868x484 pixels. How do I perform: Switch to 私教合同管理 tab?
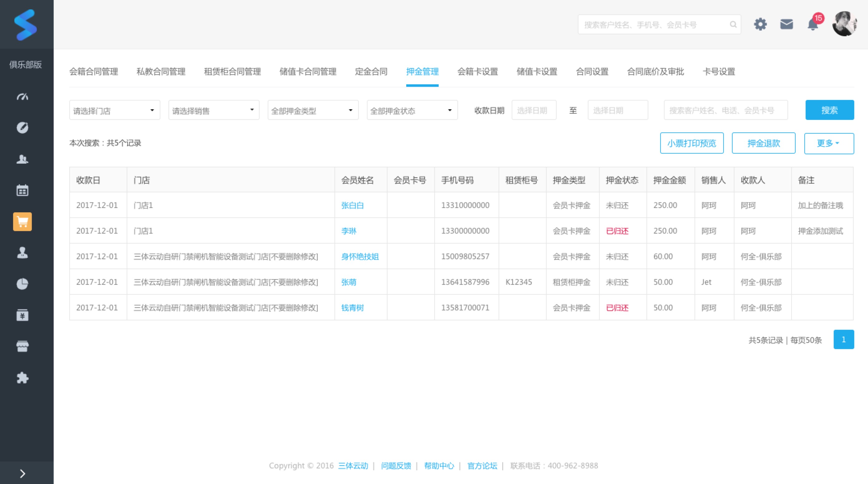coord(161,72)
